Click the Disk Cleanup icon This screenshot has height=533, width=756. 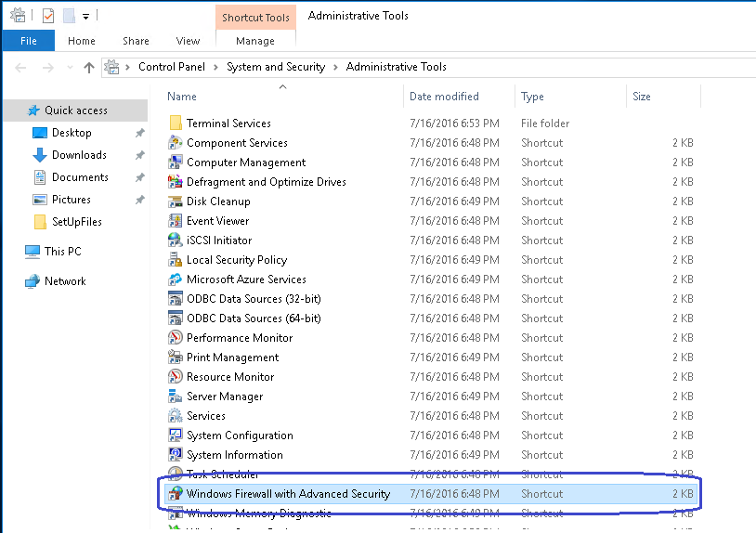[x=175, y=201]
